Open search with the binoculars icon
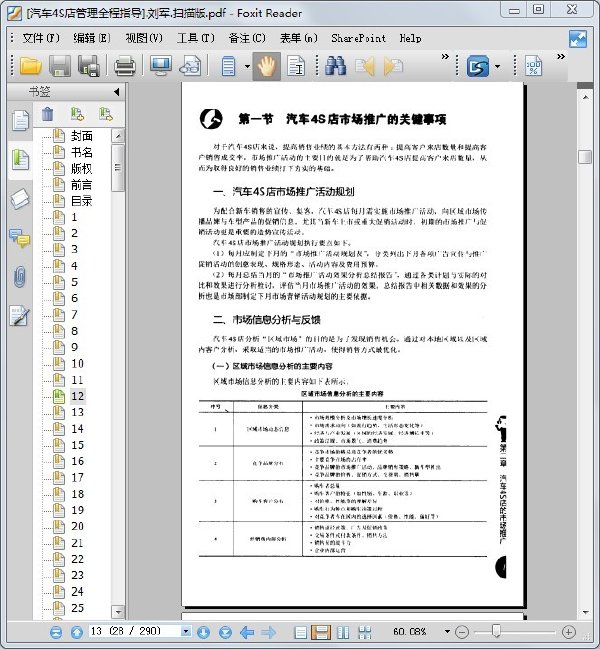 pos(336,66)
